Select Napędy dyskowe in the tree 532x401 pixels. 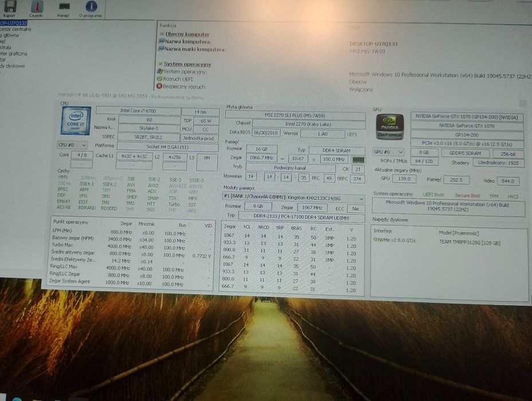(x=13, y=66)
